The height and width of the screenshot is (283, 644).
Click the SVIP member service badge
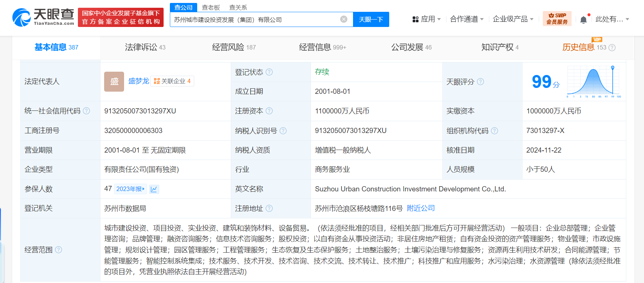tap(557, 19)
